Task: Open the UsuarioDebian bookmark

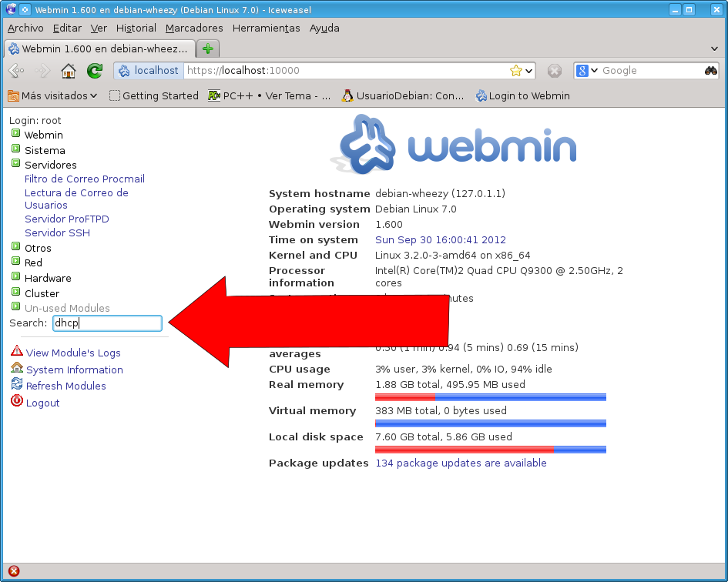Action: 403,95
